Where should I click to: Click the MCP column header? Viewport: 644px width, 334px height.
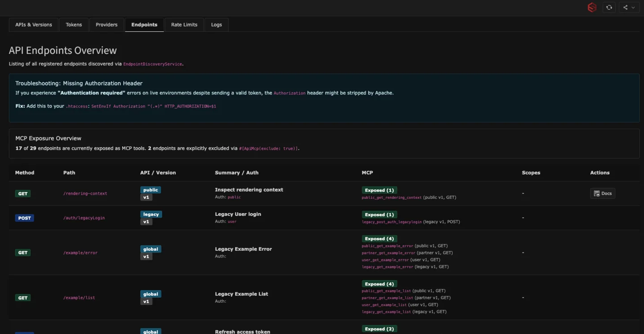tap(367, 172)
